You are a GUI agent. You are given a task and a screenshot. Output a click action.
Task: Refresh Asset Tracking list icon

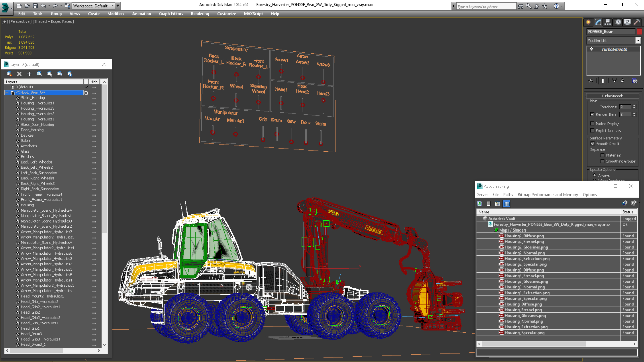click(x=479, y=204)
